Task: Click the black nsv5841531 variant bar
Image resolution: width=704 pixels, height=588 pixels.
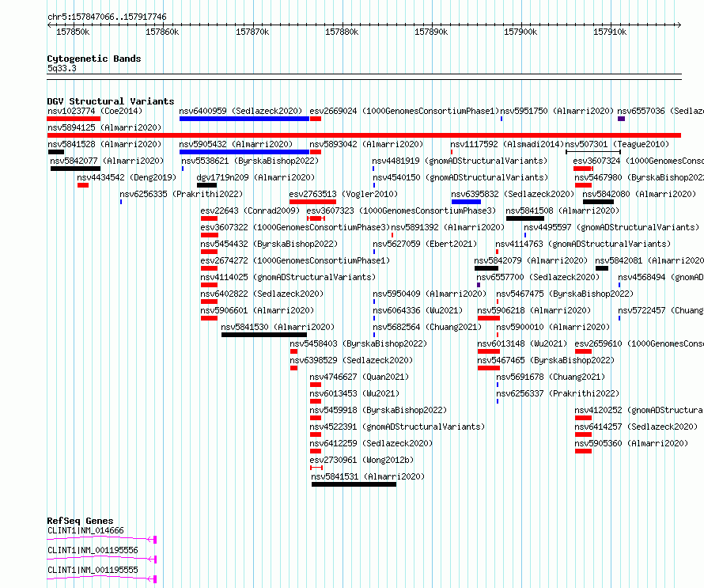Action: click(x=354, y=484)
